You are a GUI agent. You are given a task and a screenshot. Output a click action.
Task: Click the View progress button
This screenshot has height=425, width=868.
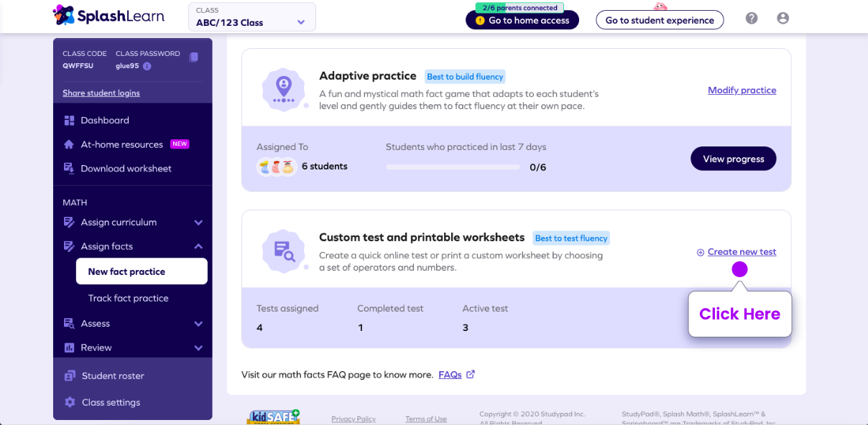click(734, 159)
